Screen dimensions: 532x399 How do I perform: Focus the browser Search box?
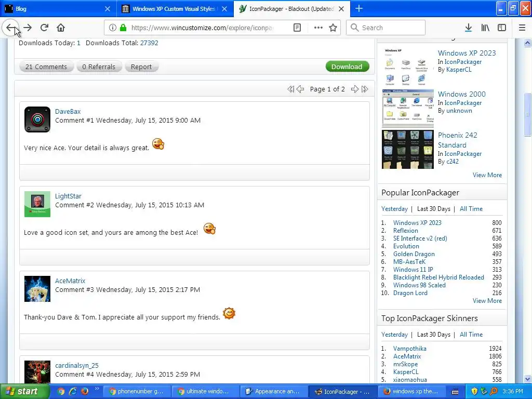(385, 28)
